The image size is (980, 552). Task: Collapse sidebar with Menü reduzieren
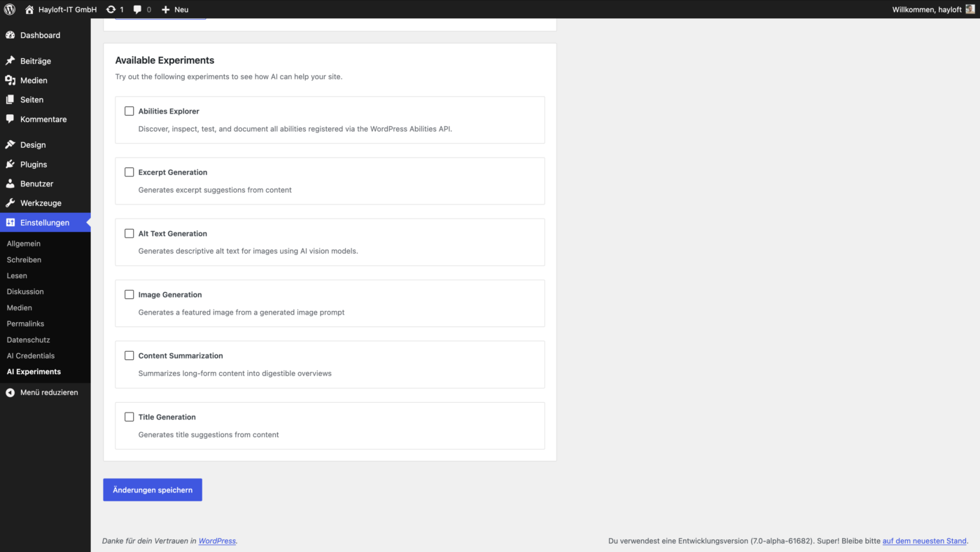(42, 393)
